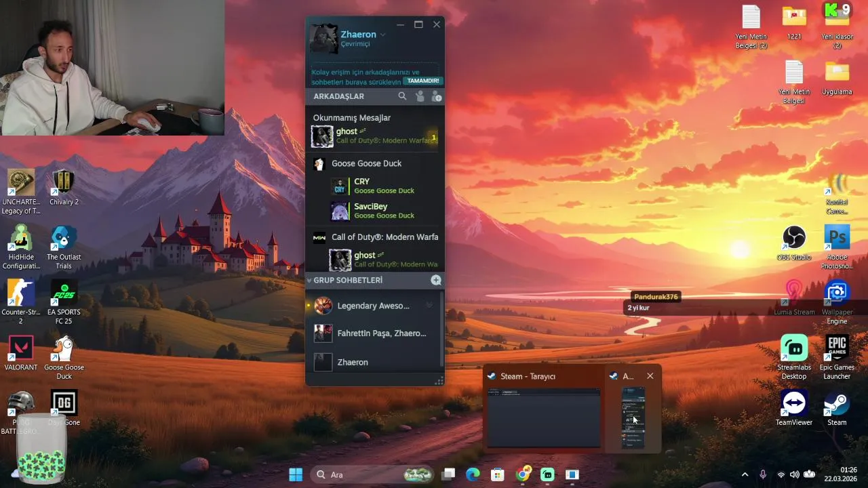Click the taskbar Ara search box
Image resolution: width=868 pixels, height=488 pixels.
(x=372, y=474)
